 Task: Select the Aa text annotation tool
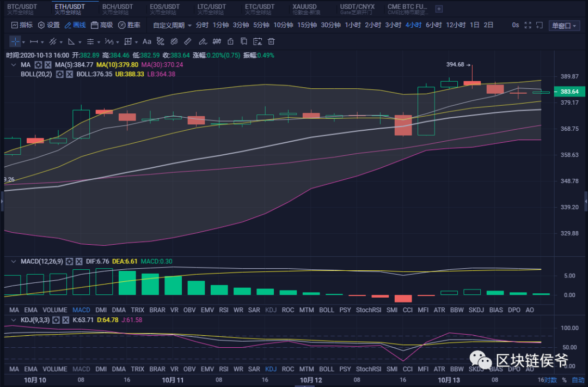(x=146, y=41)
